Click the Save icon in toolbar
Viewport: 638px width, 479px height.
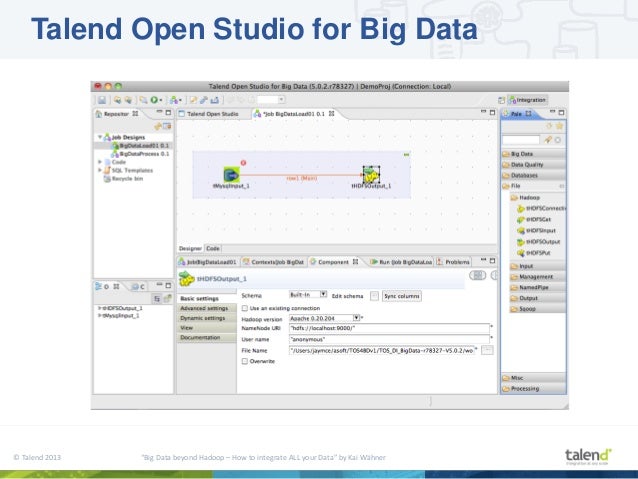tap(102, 100)
